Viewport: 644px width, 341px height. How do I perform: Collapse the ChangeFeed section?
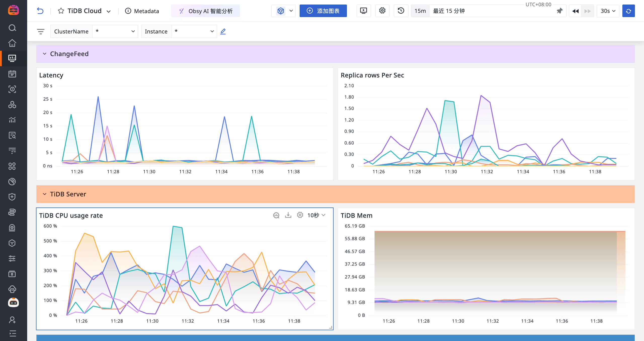coord(45,54)
